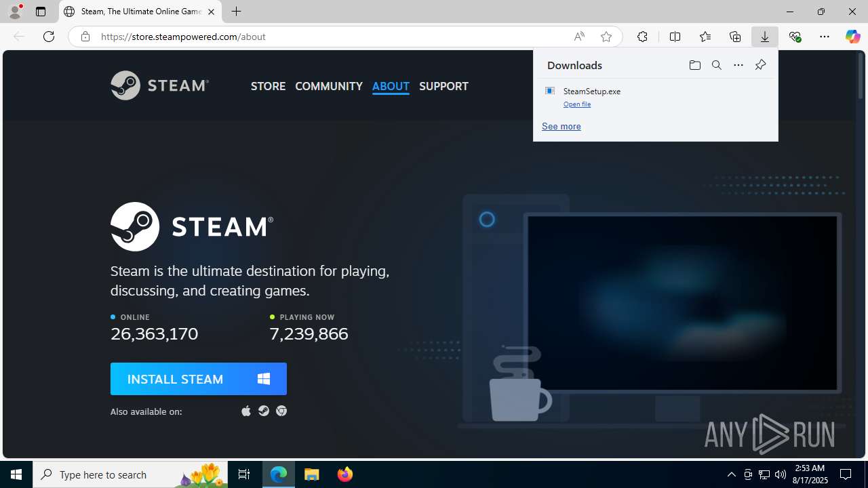The height and width of the screenshot is (488, 868).
Task: View site information lock icon
Action: click(85, 37)
